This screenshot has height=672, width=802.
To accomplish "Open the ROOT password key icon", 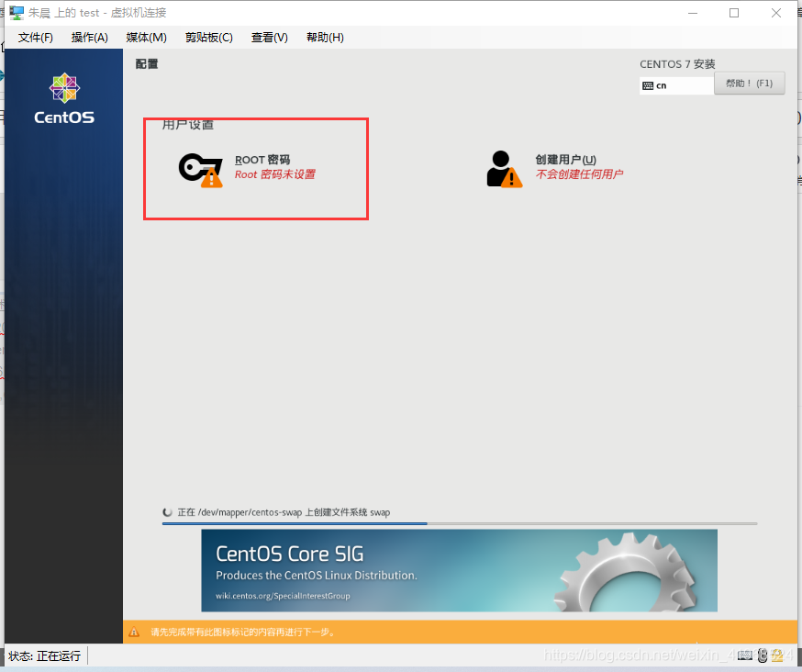I will click(200, 171).
